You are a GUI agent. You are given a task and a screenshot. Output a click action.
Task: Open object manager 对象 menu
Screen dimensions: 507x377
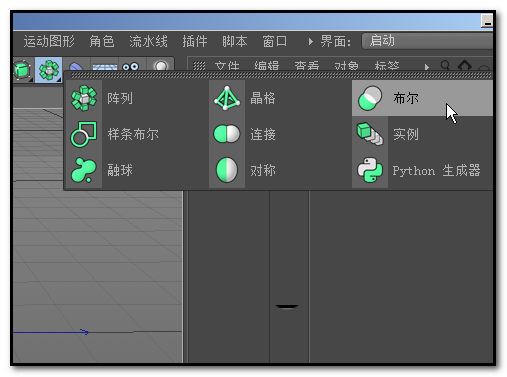347,66
